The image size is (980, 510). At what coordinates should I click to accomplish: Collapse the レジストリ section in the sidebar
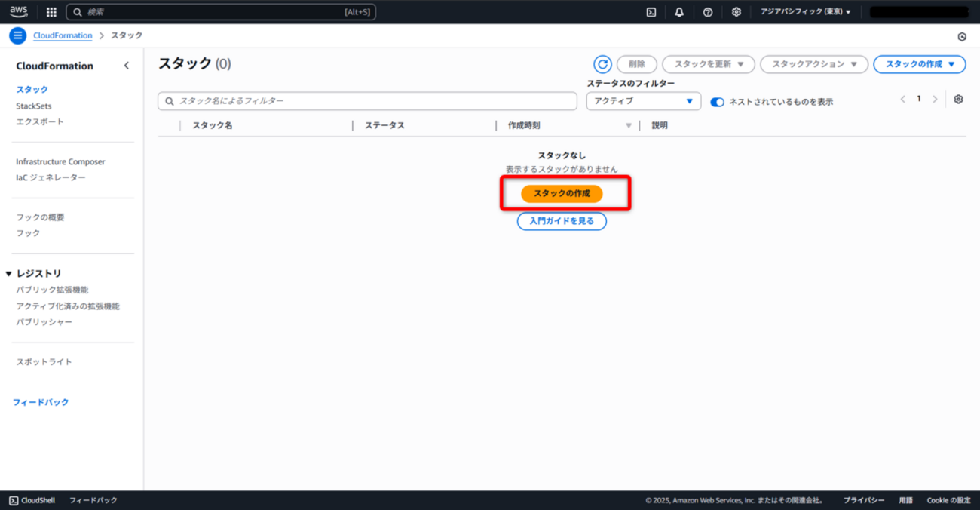point(9,274)
